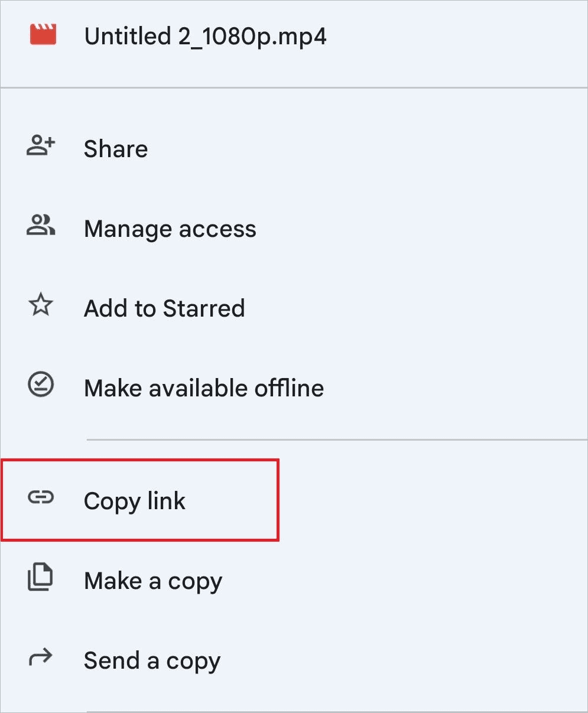This screenshot has height=713, width=588.
Task: Enable Make available offline
Action: click(x=204, y=388)
